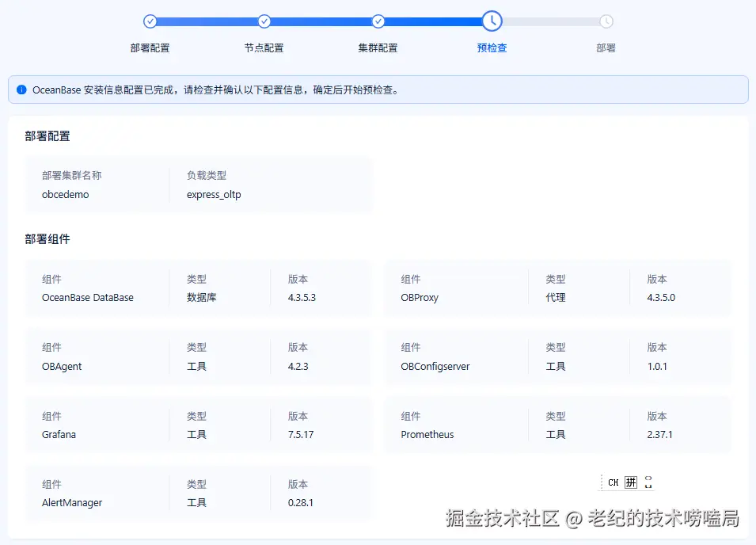Click the 部署集群名称 field label

click(x=72, y=176)
